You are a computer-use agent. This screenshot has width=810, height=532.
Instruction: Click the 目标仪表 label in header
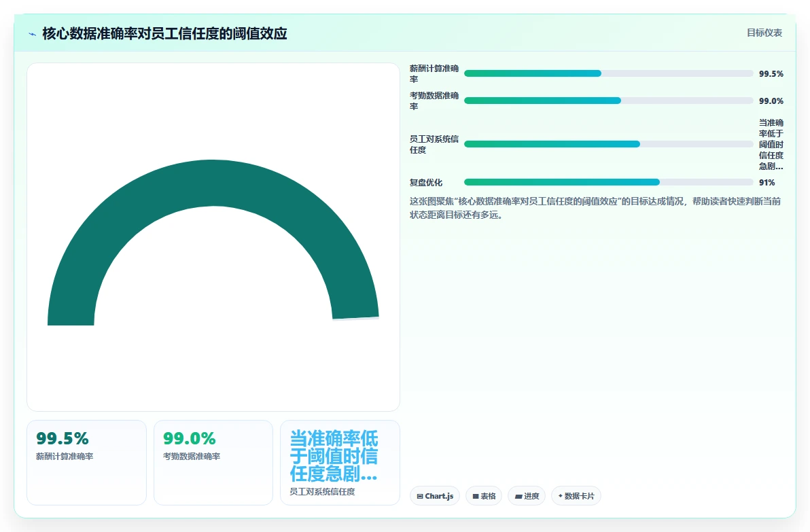(x=764, y=33)
